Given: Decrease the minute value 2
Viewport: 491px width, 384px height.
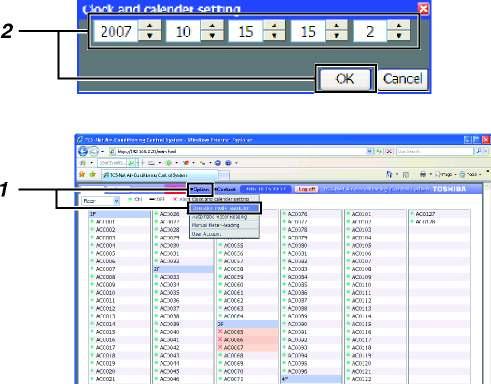Looking at the screenshot, I should click(399, 36).
